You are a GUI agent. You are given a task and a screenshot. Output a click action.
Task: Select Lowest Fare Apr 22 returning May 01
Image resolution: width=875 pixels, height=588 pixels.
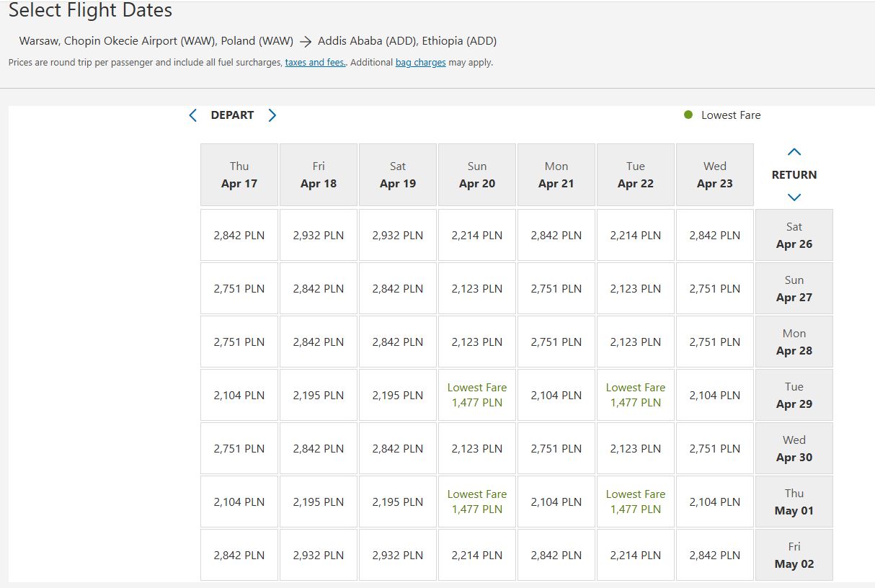coord(636,502)
